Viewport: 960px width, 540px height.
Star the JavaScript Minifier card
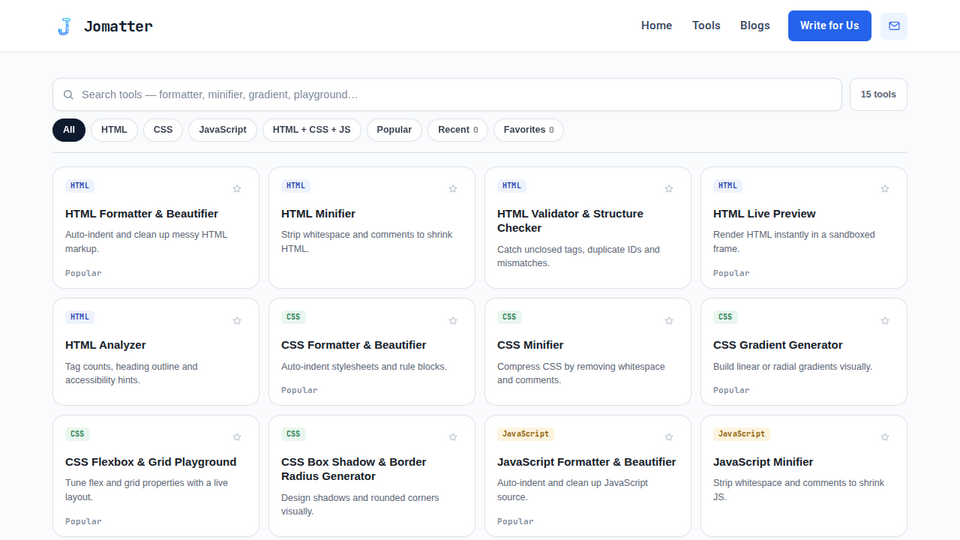click(x=885, y=437)
